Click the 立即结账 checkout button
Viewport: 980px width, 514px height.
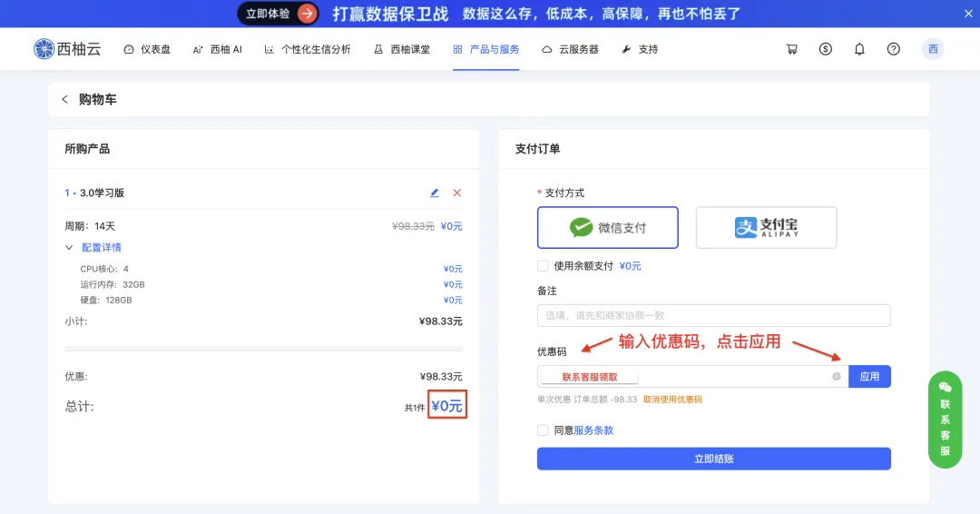(714, 459)
